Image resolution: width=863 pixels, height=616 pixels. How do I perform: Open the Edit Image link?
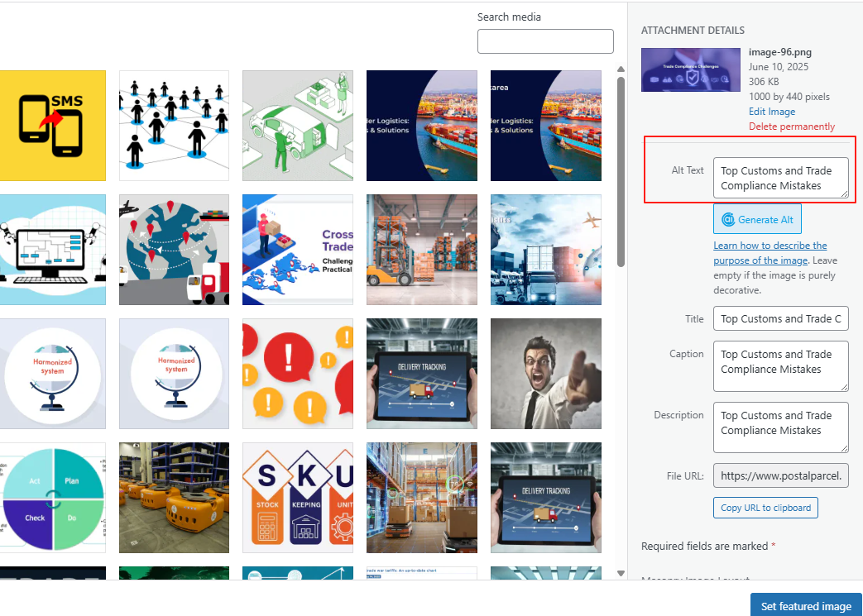[x=771, y=112]
